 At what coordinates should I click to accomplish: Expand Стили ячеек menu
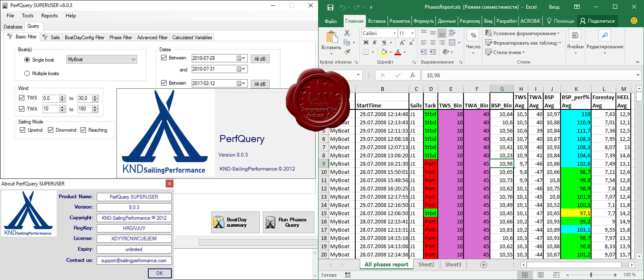tap(505, 52)
